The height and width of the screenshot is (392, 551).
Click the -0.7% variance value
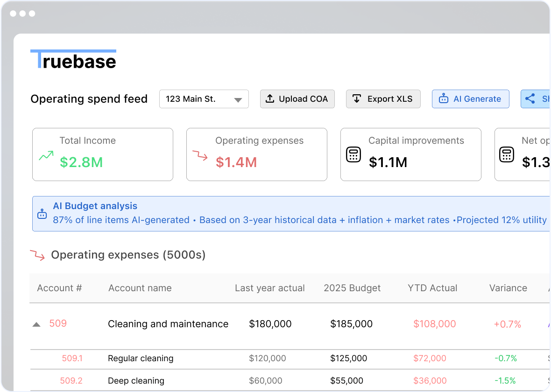[x=506, y=358]
